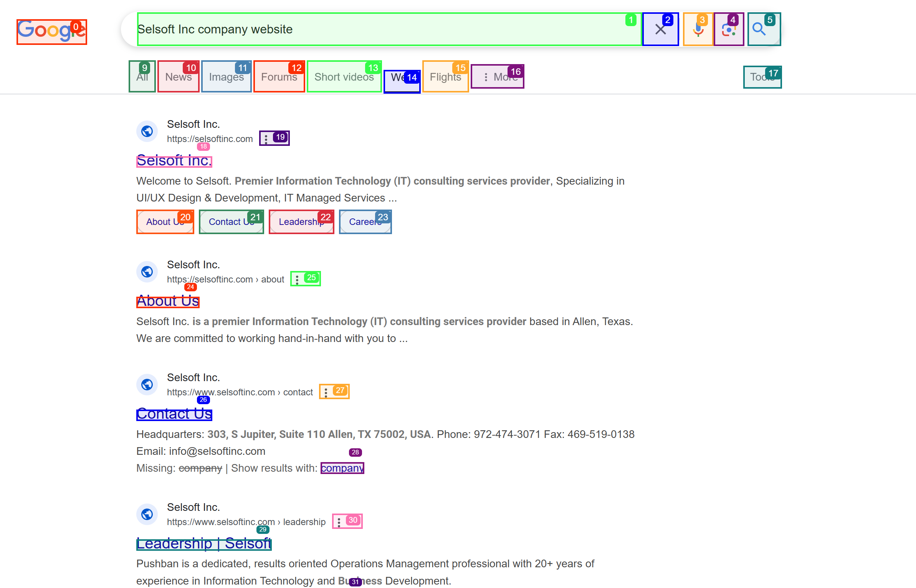Screen dimensions: 916x588
Task: Click the Leadership sitelink chip
Action: 301,222
